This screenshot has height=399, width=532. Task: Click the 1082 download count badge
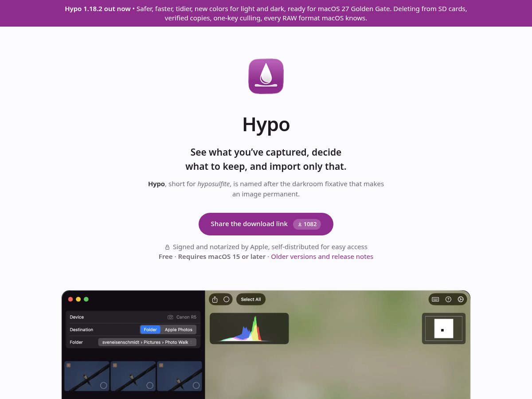[307, 224]
